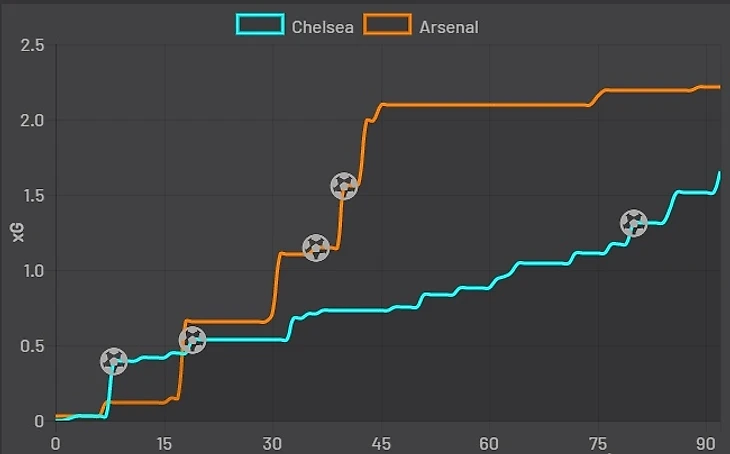This screenshot has width=730, height=454.
Task: Toggle Arsenal series via orange legend box
Action: tap(387, 25)
